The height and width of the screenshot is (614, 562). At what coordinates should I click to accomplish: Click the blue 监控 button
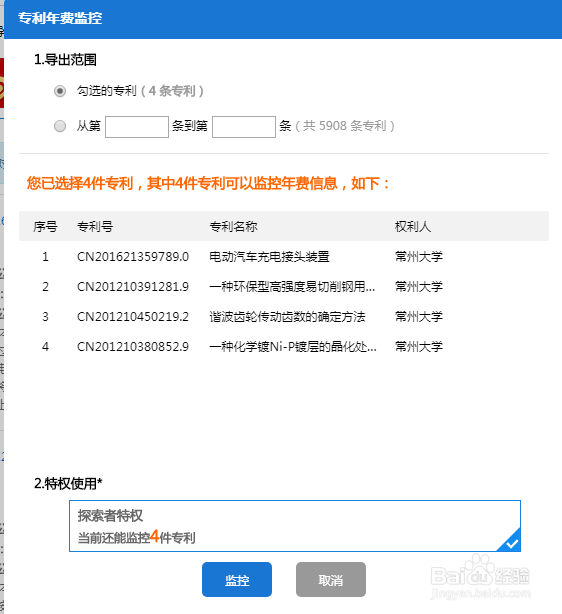click(237, 580)
